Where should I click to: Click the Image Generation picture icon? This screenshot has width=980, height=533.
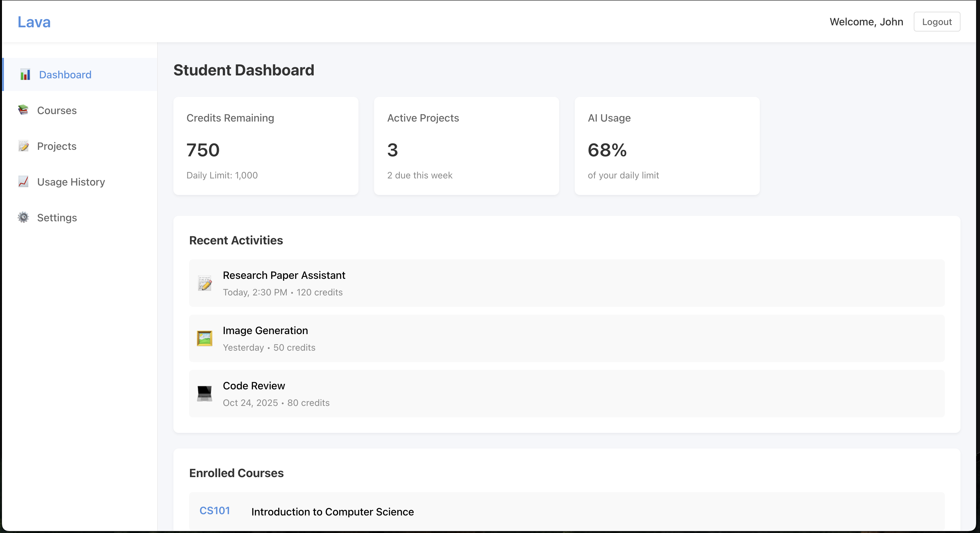(x=205, y=338)
